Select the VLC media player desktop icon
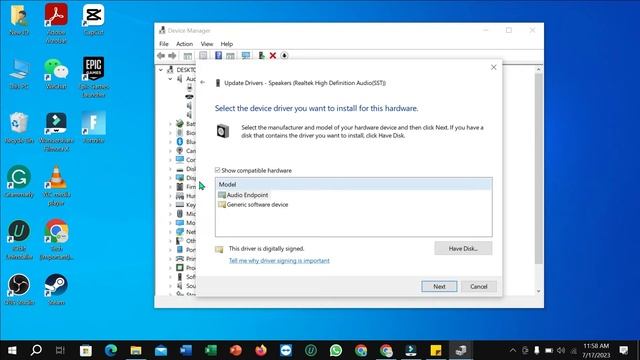 [56, 185]
